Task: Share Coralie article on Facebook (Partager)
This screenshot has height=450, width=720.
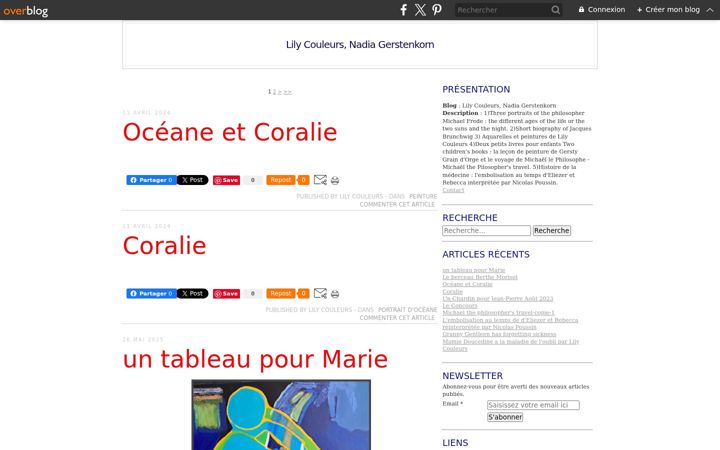Action: click(151, 293)
